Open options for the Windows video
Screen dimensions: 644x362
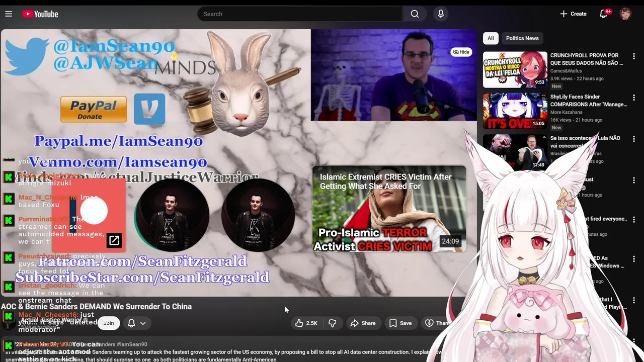(634, 259)
